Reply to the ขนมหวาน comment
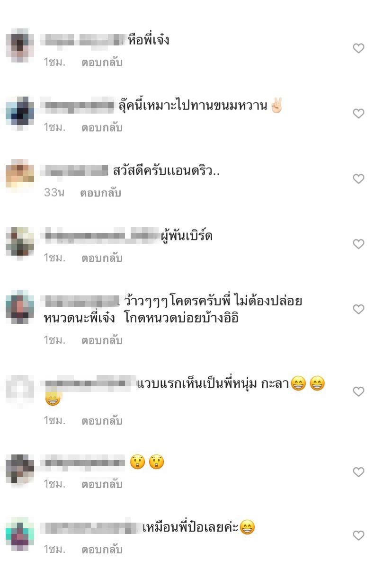This screenshot has width=392, height=578. [x=102, y=128]
